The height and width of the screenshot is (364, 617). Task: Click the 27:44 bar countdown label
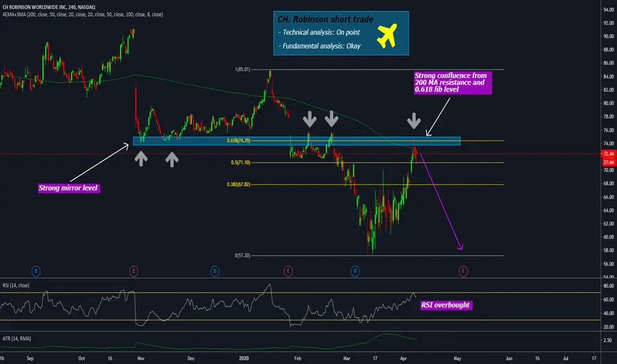608,162
